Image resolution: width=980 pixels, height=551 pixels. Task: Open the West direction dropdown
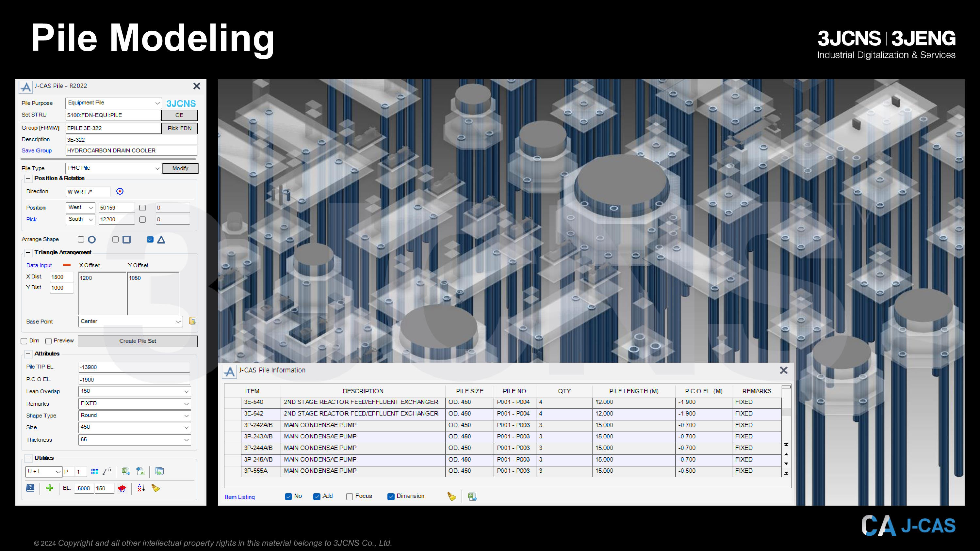coord(81,207)
